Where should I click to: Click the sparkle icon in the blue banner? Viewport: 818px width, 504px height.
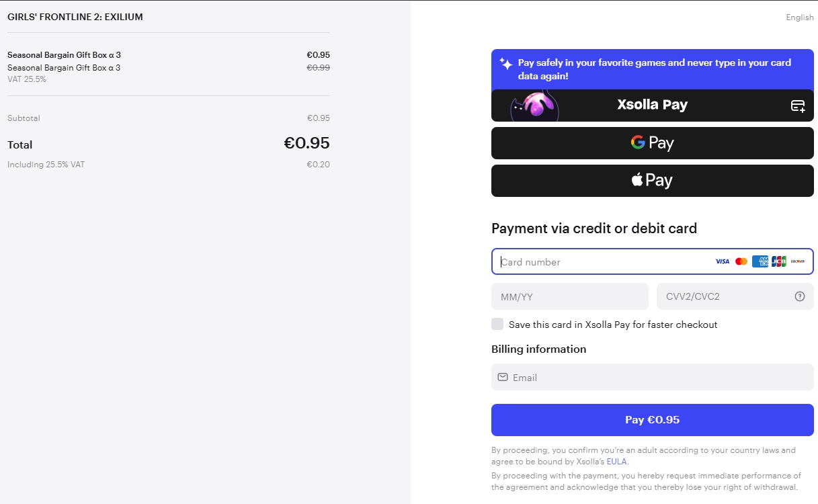pos(505,64)
